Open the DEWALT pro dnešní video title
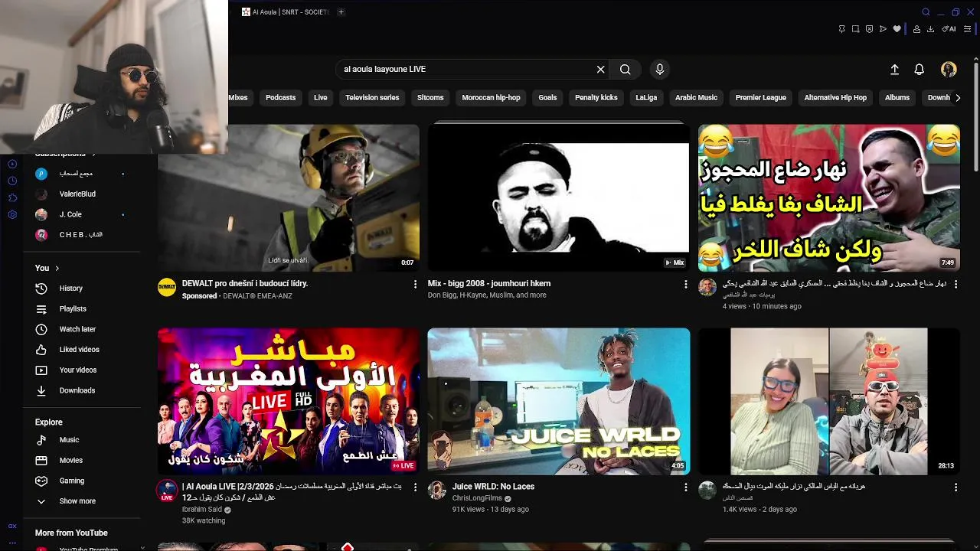 coord(245,284)
